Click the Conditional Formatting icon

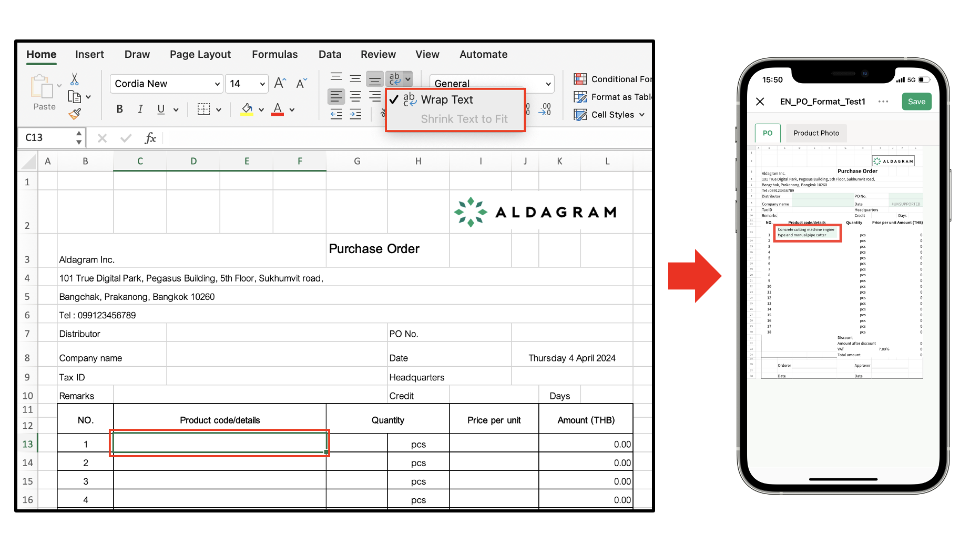[580, 79]
